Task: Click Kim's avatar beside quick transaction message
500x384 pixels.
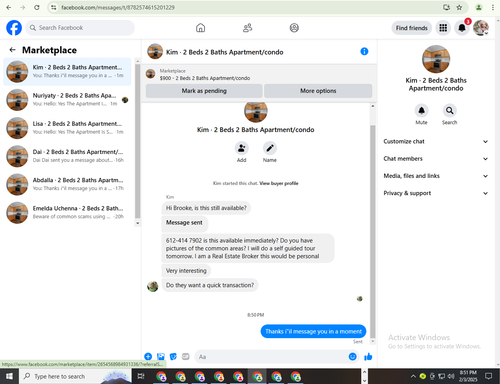Action: [x=153, y=286]
